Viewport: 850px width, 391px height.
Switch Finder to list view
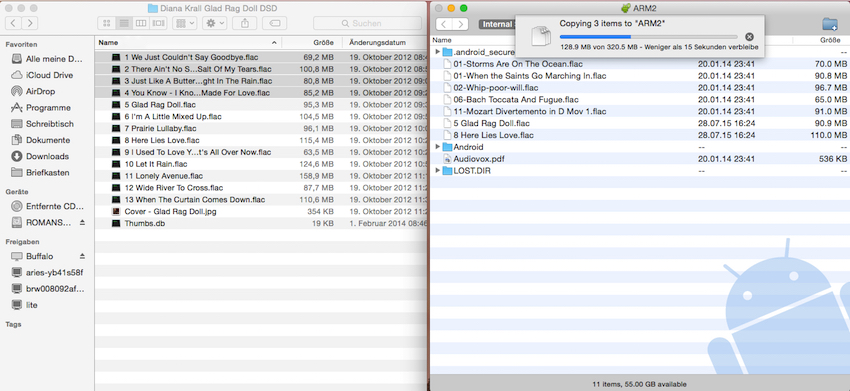pyautogui.click(x=124, y=23)
